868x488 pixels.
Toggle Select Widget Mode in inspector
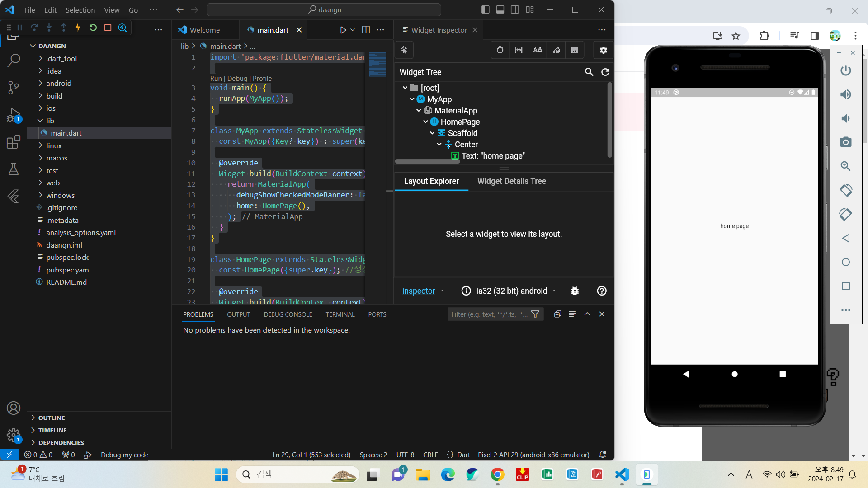404,50
